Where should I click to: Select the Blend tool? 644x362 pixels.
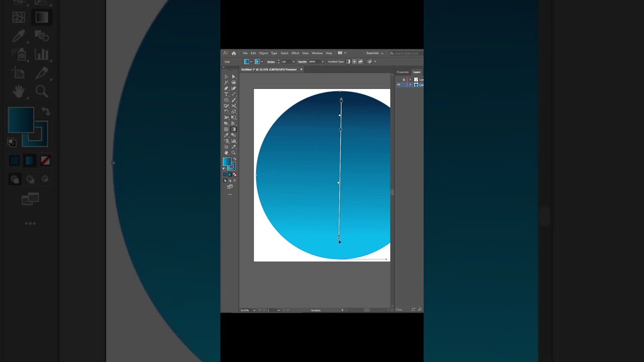point(233,135)
